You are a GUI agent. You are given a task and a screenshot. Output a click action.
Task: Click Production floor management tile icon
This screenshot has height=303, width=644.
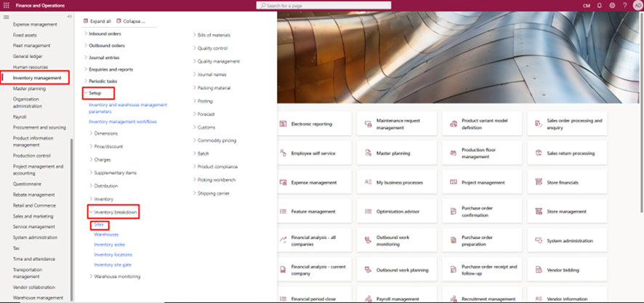(454, 153)
